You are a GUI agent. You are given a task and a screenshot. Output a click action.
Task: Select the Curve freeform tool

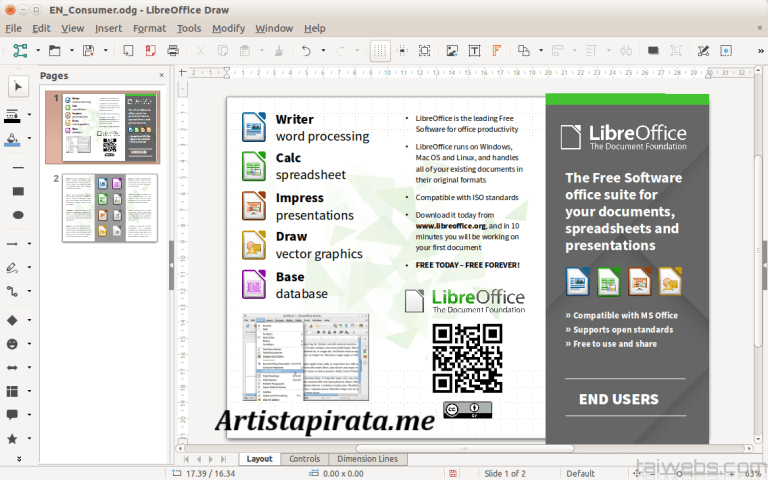(x=12, y=267)
